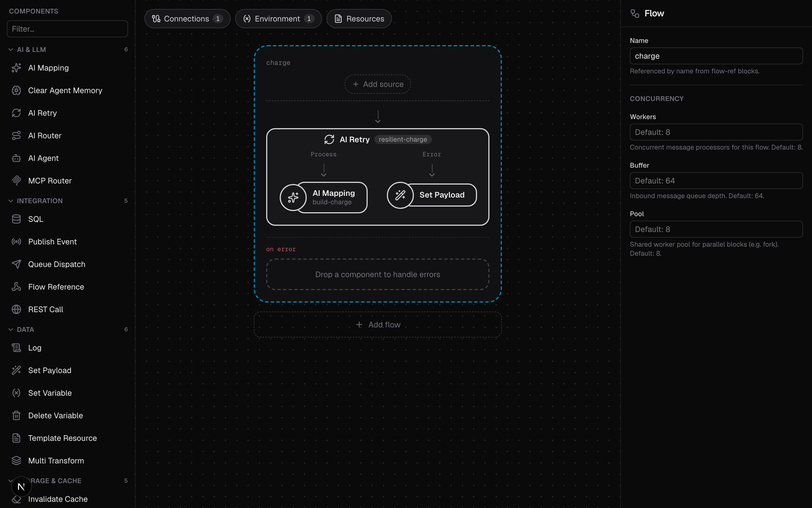Click the AI Mapping node circle icon on canvas
This screenshot has height=508, width=812.
coord(293,198)
